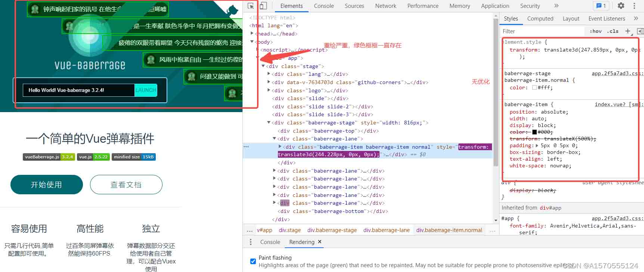Add a new style rule with plus icon
This screenshot has height=272, width=644.
(x=628, y=31)
